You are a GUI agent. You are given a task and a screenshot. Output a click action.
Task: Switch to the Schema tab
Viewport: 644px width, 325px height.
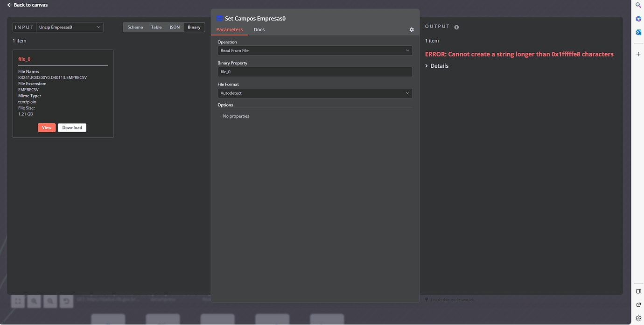pyautogui.click(x=135, y=27)
